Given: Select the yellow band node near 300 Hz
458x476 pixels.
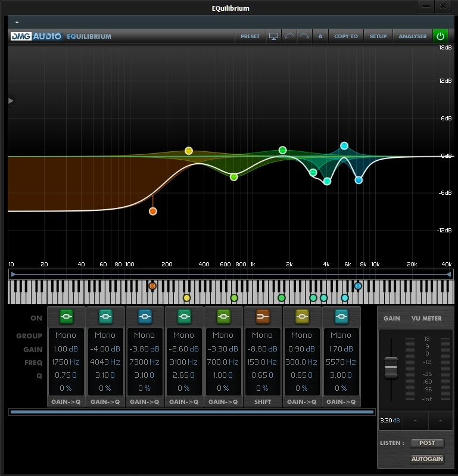Looking at the screenshot, I should 189,151.
